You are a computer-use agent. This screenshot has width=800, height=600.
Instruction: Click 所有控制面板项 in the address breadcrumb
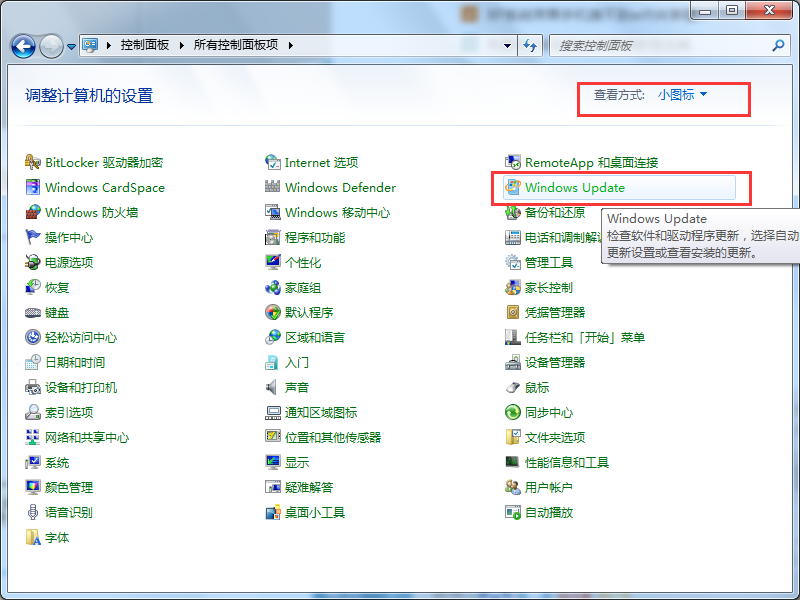pos(236,45)
